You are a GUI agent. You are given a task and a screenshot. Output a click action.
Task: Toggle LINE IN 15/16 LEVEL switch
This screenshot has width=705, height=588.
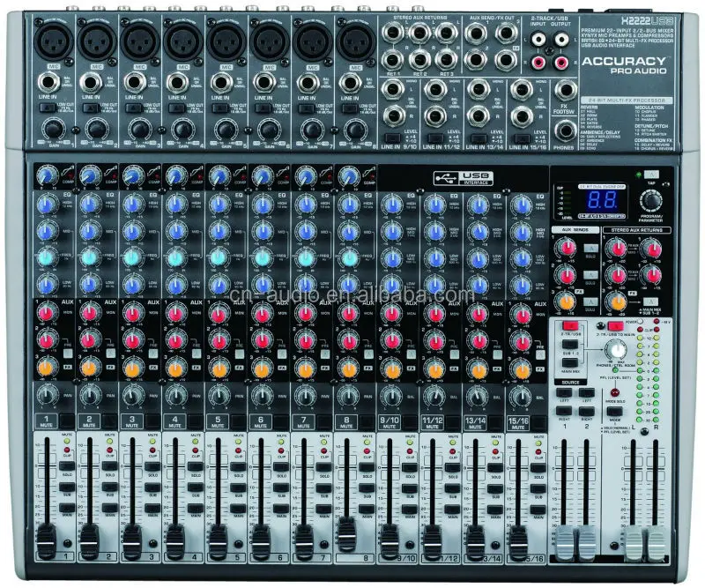(x=522, y=138)
